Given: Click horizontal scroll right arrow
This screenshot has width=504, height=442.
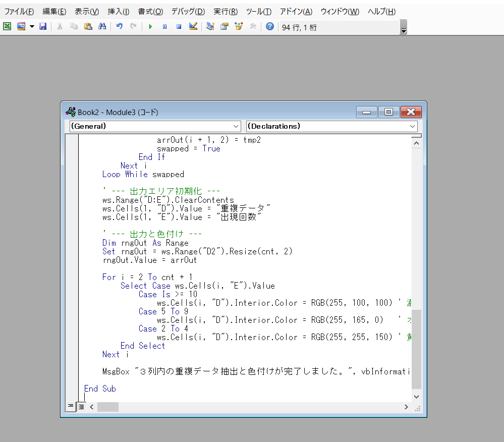Looking at the screenshot, I should (x=406, y=407).
